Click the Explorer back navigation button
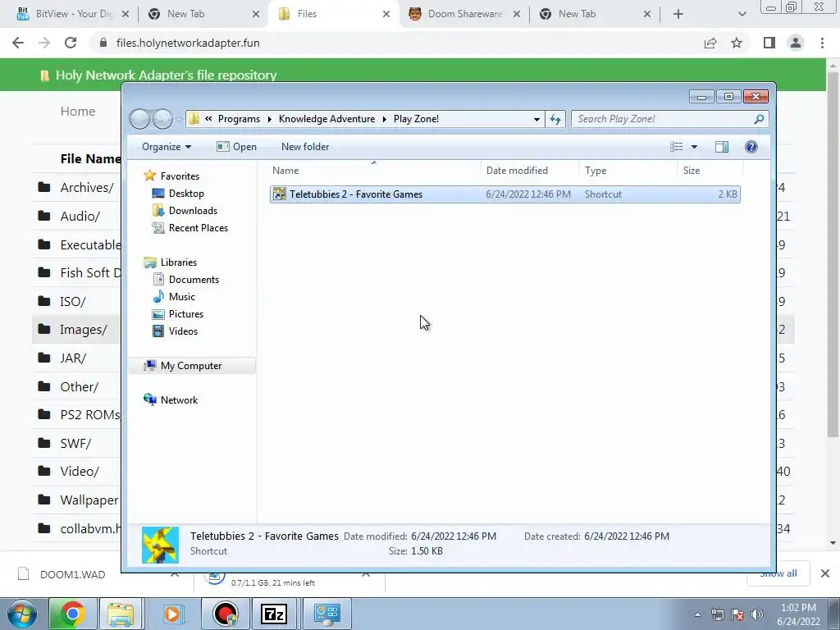Screen dimensions: 840x630 [x=139, y=119]
